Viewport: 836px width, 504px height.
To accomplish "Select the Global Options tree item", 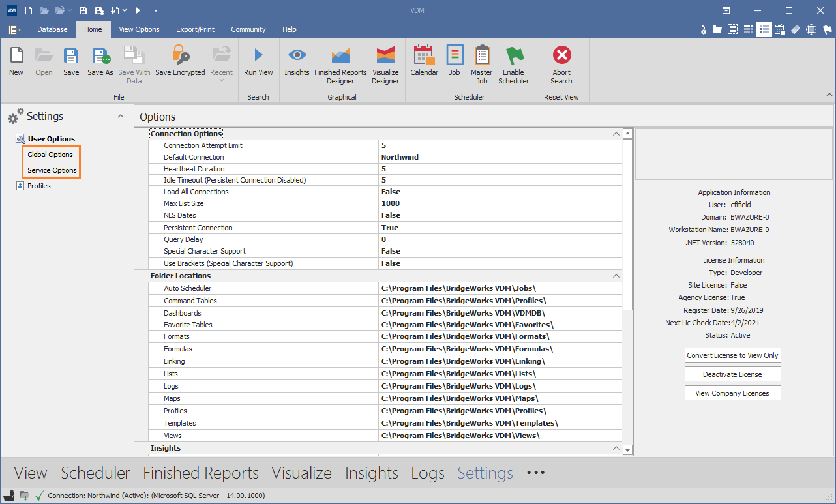I will [x=49, y=155].
